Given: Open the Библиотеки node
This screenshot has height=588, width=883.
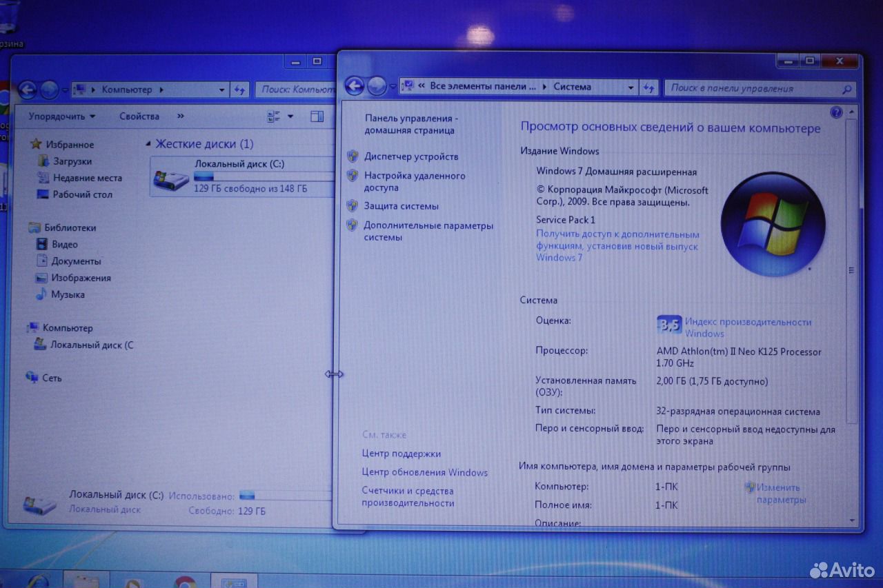Looking at the screenshot, I should point(70,227).
